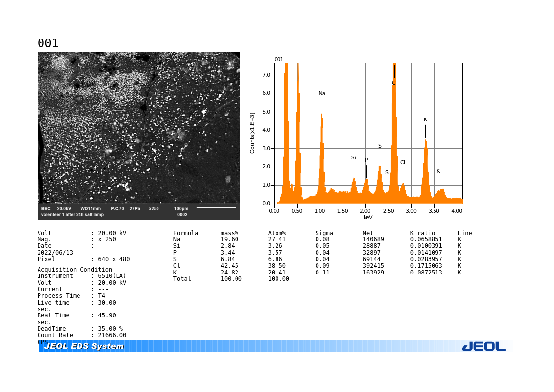The width and height of the screenshot is (554, 392).
Task: Click the tall Cl peak label
Action: (394, 83)
